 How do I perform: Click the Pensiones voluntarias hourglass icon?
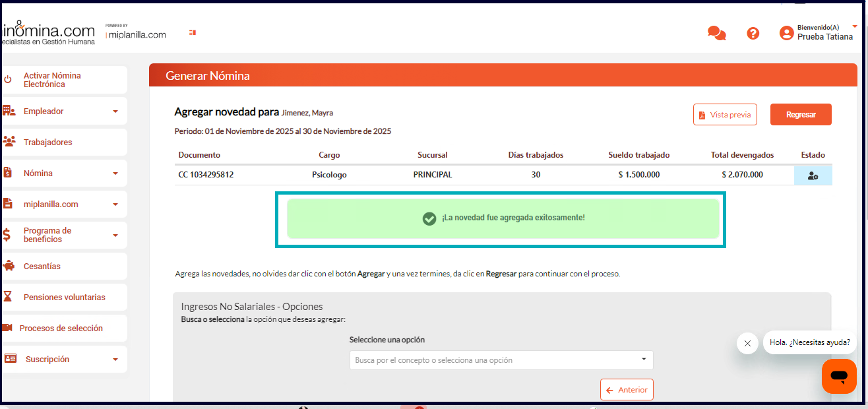tap(8, 297)
